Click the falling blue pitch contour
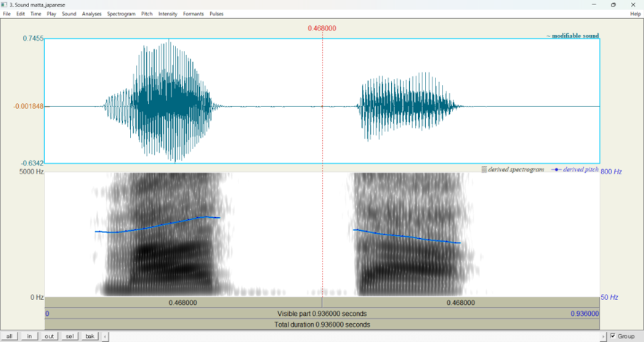644x342 pixels. [406, 236]
